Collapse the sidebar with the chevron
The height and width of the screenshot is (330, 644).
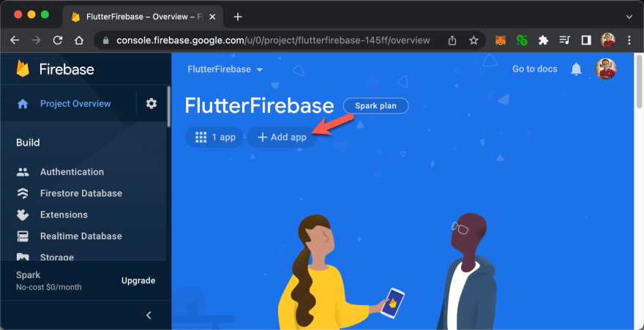pos(149,315)
